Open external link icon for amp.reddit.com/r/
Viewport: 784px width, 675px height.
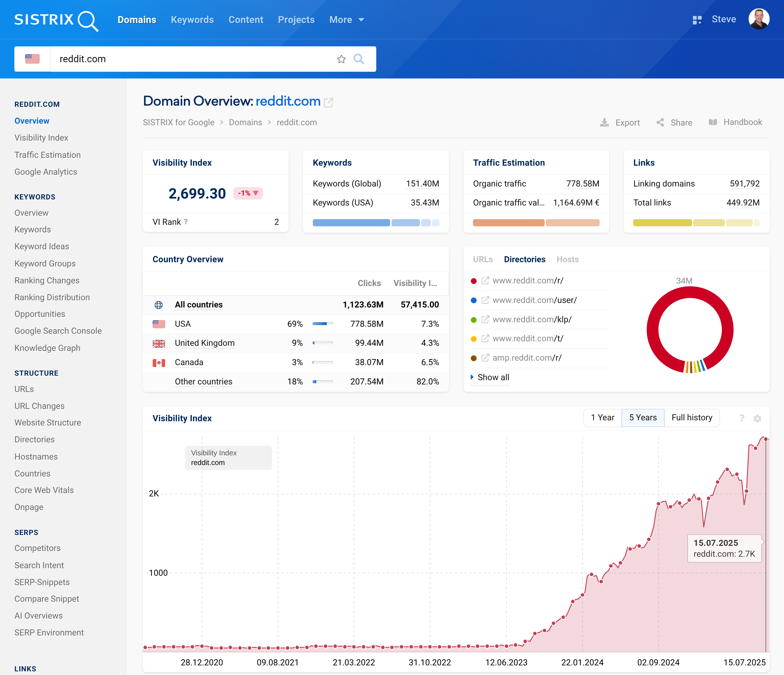tap(485, 358)
